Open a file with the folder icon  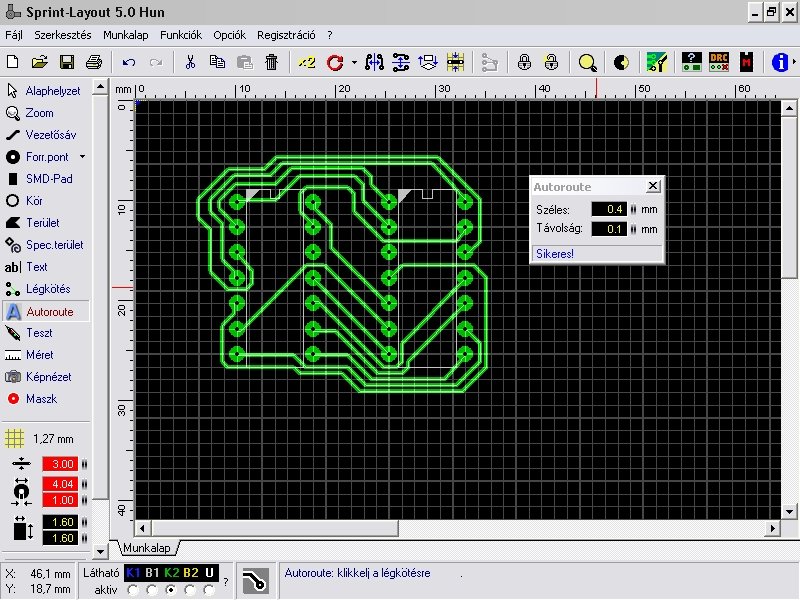pyautogui.click(x=39, y=62)
